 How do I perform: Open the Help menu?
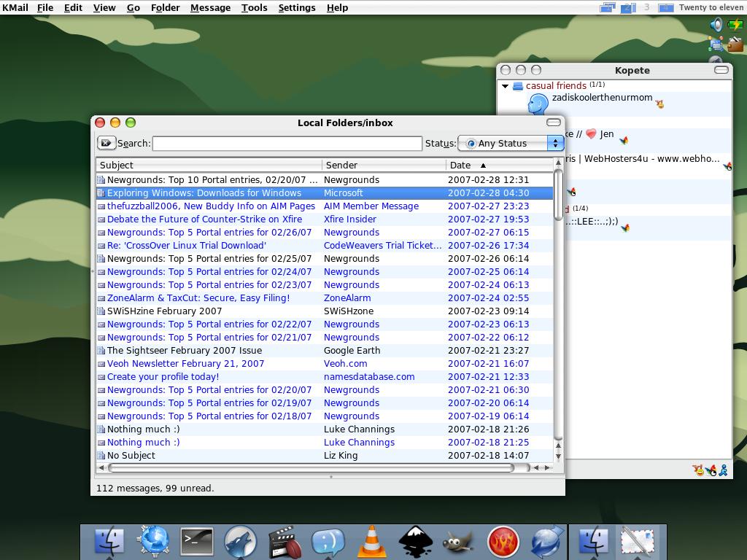(x=337, y=7)
